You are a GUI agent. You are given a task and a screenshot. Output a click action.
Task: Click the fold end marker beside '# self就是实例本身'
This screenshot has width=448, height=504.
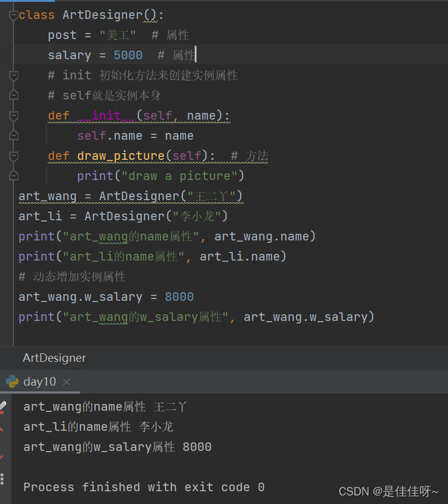pyautogui.click(x=13, y=95)
